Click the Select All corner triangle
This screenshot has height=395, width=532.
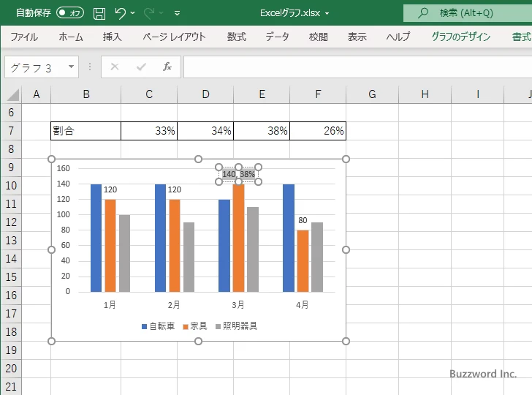13,95
